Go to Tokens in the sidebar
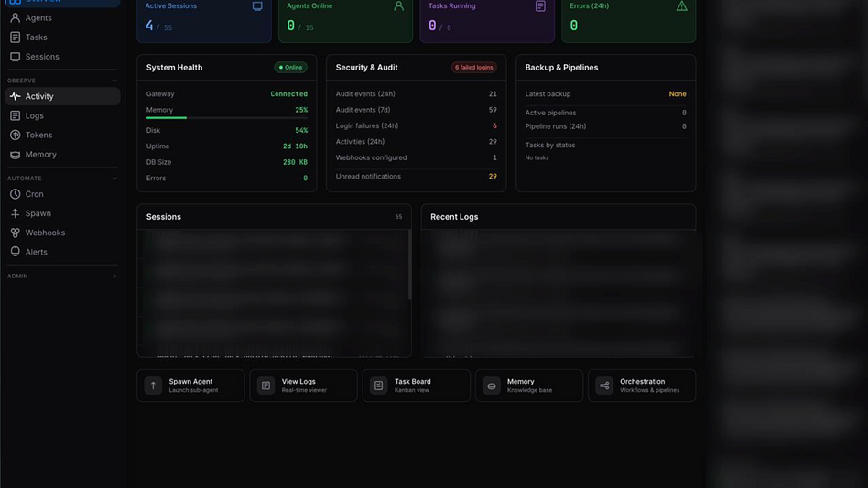Viewport: 868px width, 488px height. [x=62, y=135]
